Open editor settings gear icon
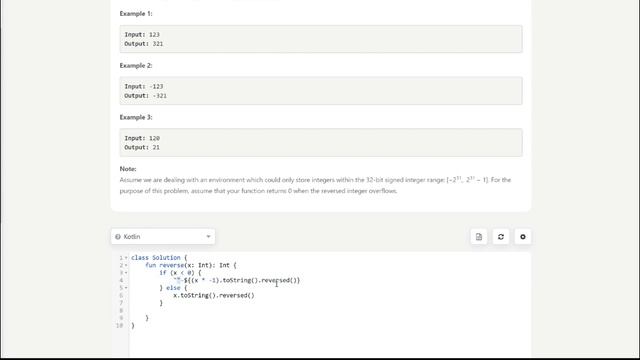Viewport: 640px width, 360px height. tap(523, 237)
